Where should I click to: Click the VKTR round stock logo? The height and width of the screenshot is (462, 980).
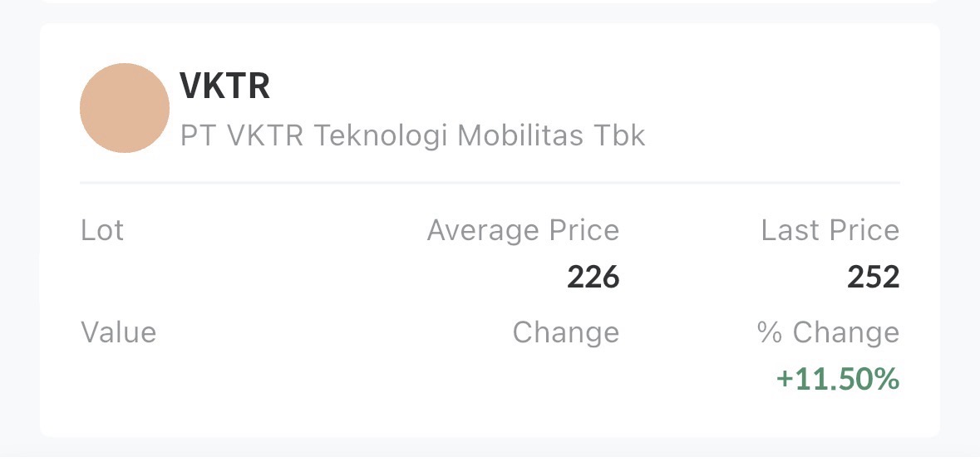125,108
